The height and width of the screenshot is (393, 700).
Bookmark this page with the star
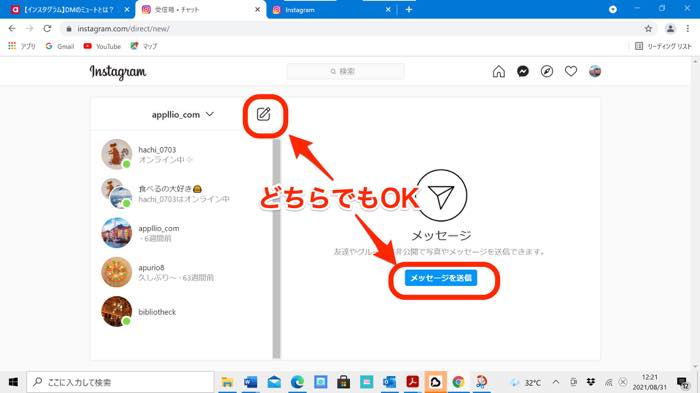[648, 29]
